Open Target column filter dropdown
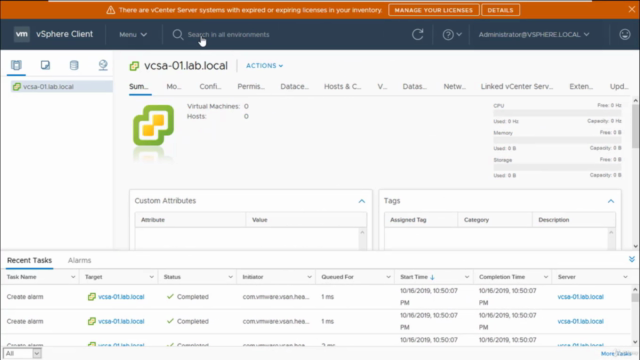The height and width of the screenshot is (360, 640). coord(151,277)
